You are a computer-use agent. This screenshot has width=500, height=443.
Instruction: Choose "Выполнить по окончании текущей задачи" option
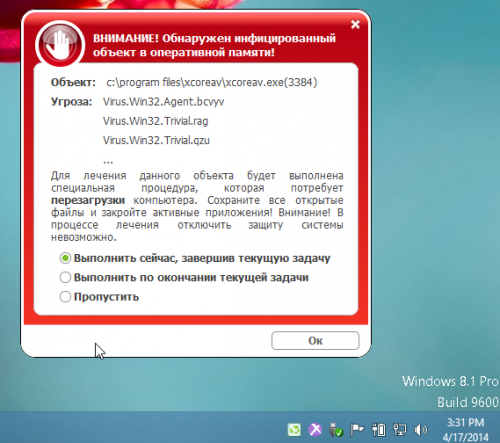[184, 277]
